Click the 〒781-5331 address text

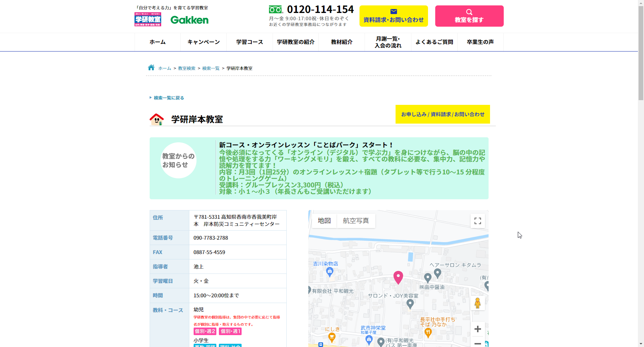(237, 221)
